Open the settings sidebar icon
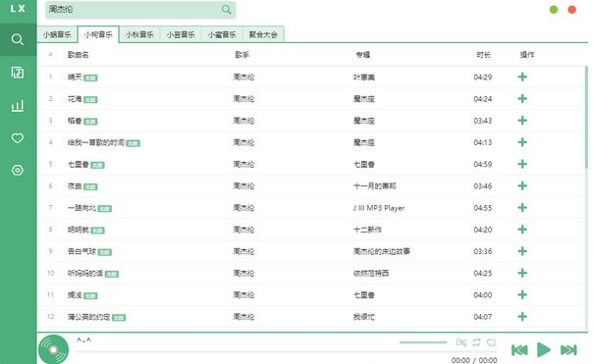The height and width of the screenshot is (364, 593). click(18, 170)
